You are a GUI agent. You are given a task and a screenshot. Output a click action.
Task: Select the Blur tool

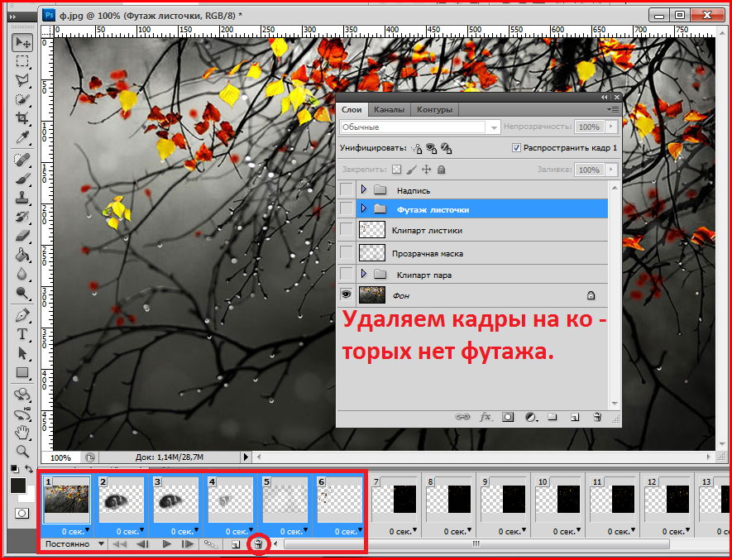coord(22,274)
